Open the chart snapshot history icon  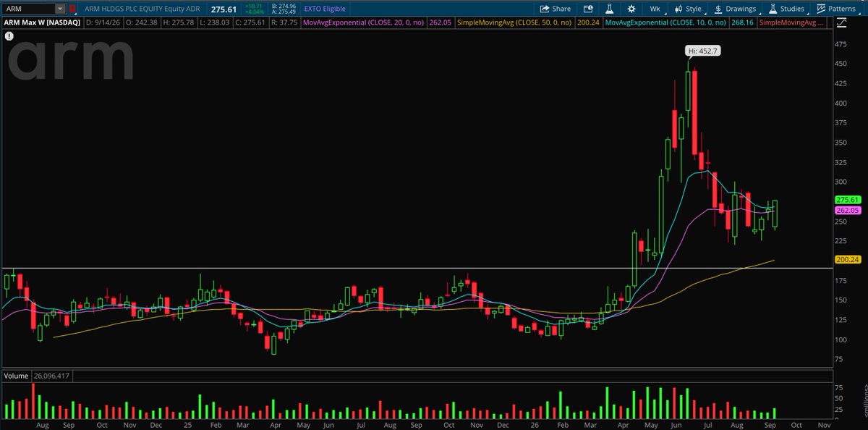tap(588, 9)
